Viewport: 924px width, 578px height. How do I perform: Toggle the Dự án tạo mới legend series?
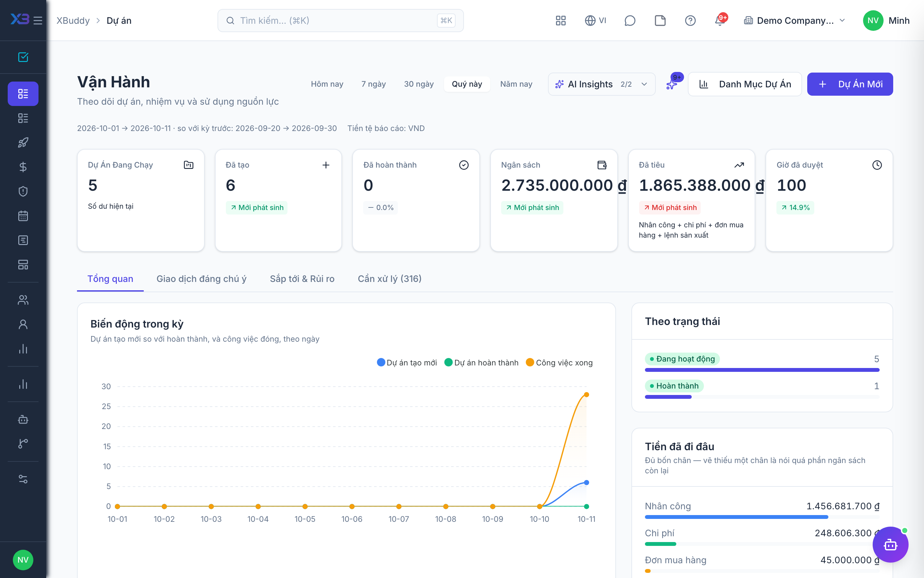(406, 363)
